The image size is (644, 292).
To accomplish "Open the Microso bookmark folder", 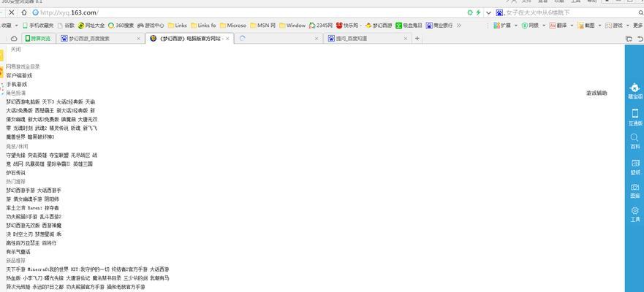I will click(x=233, y=26).
